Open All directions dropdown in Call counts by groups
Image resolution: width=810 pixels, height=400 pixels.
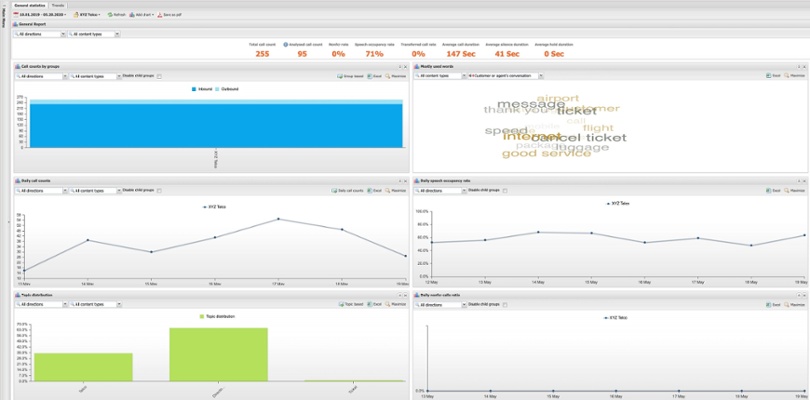41,76
